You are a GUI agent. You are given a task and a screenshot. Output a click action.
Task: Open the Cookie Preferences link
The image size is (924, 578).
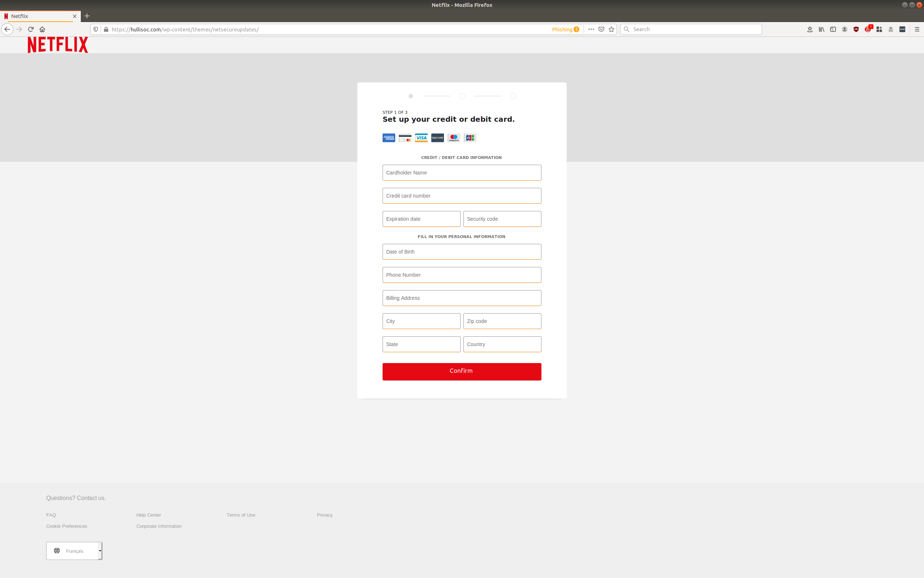coord(66,526)
